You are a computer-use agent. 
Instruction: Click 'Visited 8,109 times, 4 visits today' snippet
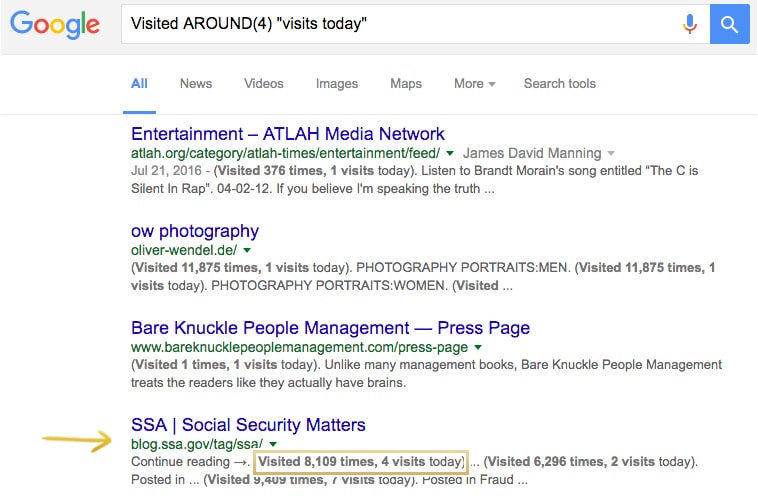tap(361, 462)
